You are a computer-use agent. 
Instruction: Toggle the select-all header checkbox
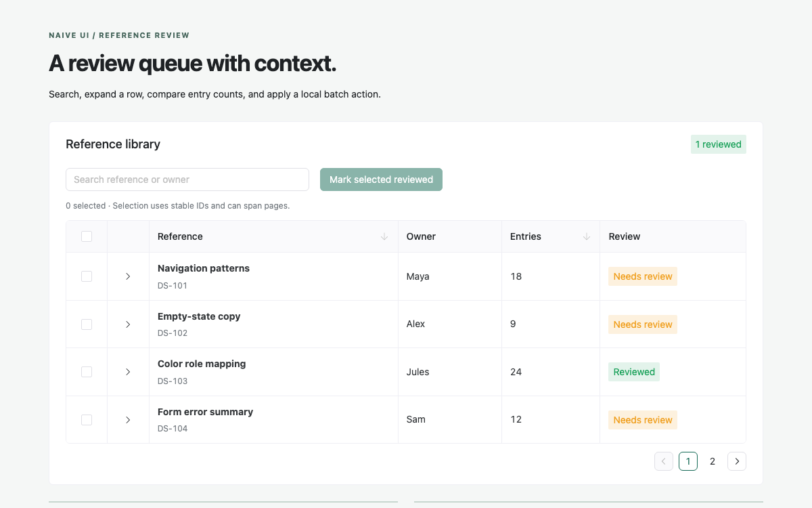click(x=87, y=236)
